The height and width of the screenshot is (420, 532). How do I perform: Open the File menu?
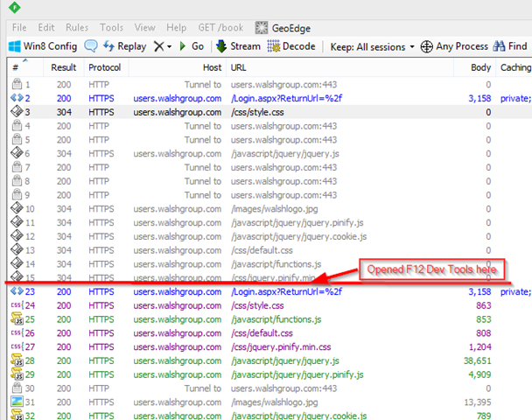(19, 28)
